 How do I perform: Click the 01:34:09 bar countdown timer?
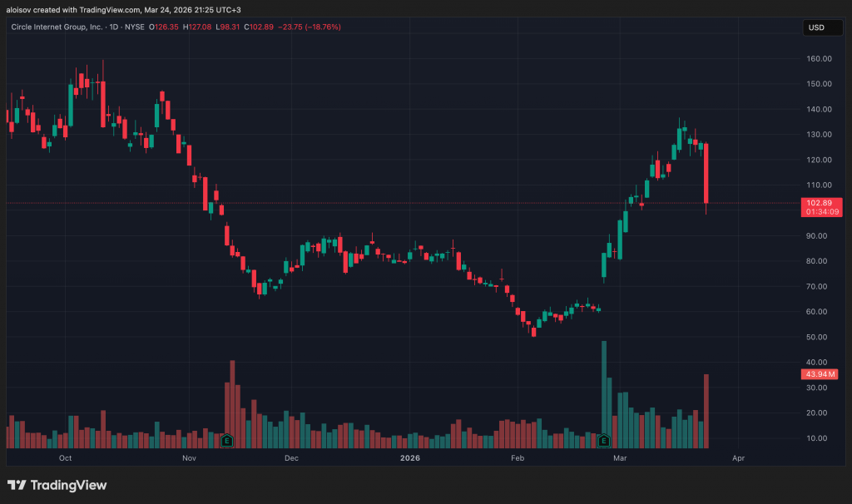click(823, 213)
